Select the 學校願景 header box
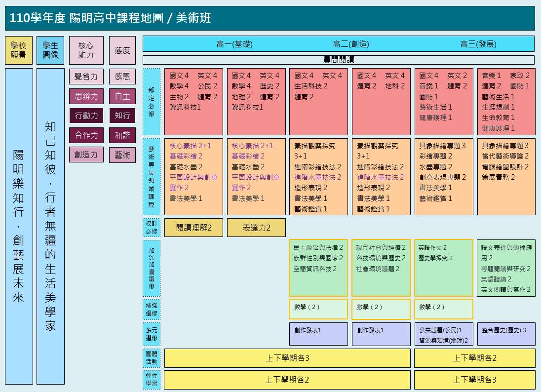Viewport: 541px width, 392px height. pyautogui.click(x=19, y=50)
